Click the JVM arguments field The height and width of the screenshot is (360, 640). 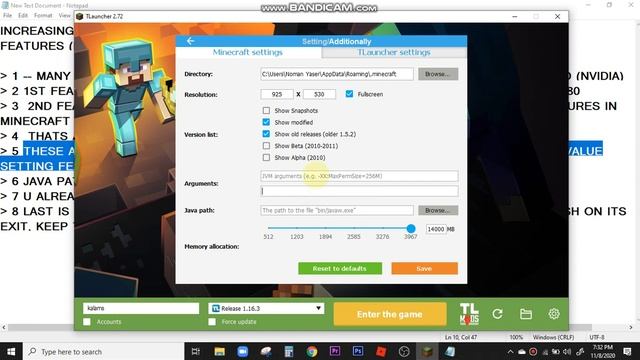tap(359, 176)
